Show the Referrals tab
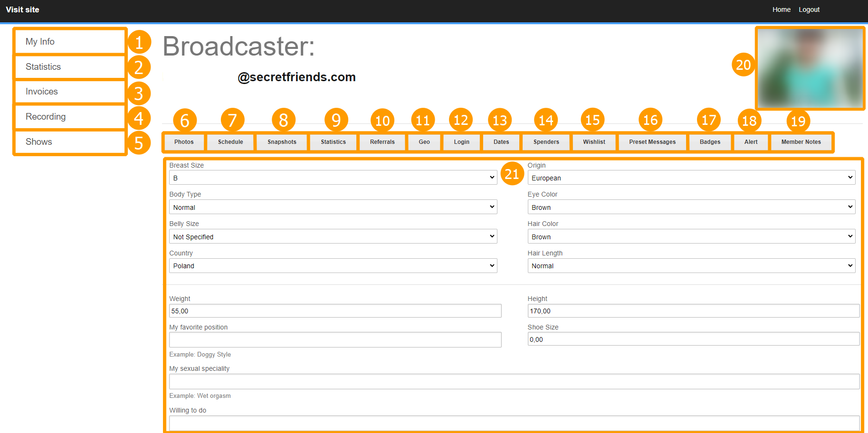The width and height of the screenshot is (868, 433). point(382,142)
